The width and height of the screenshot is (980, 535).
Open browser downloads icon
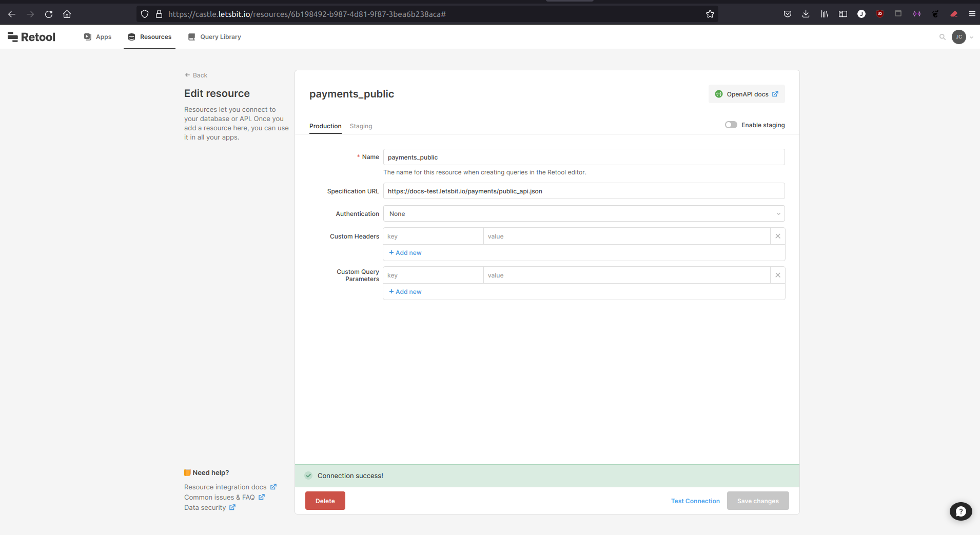[x=806, y=14]
